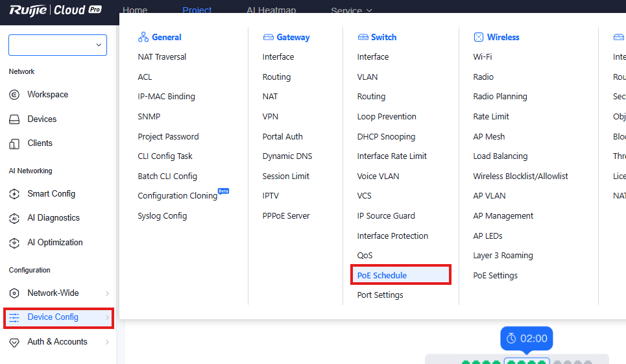Open NAT Traversal under General
The height and width of the screenshot is (364, 626).
162,57
